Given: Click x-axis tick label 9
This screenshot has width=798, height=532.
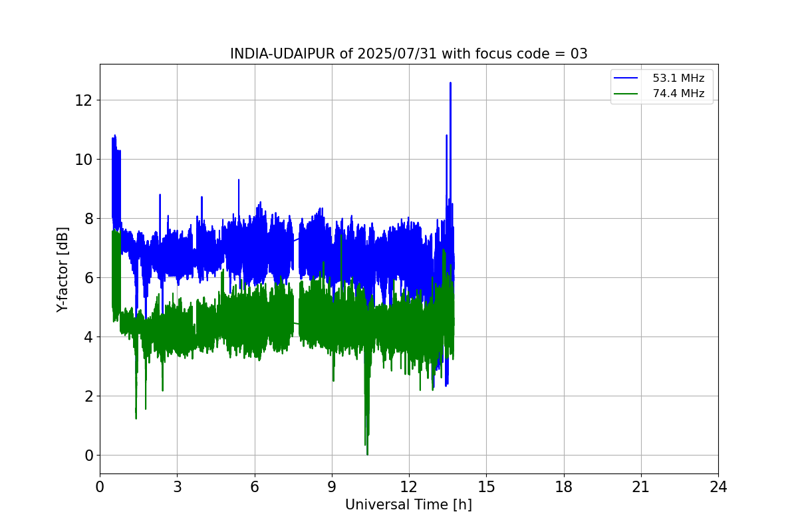Looking at the screenshot, I should click(x=332, y=487).
